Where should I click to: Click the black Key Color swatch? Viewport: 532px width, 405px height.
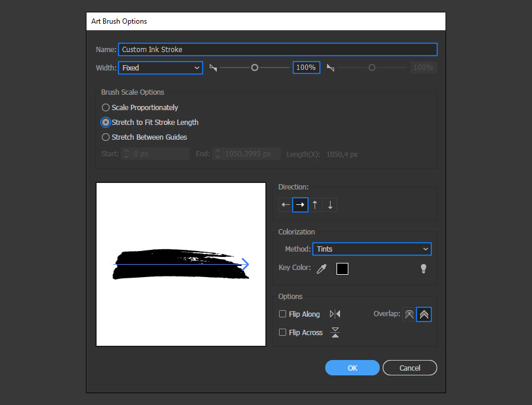342,269
